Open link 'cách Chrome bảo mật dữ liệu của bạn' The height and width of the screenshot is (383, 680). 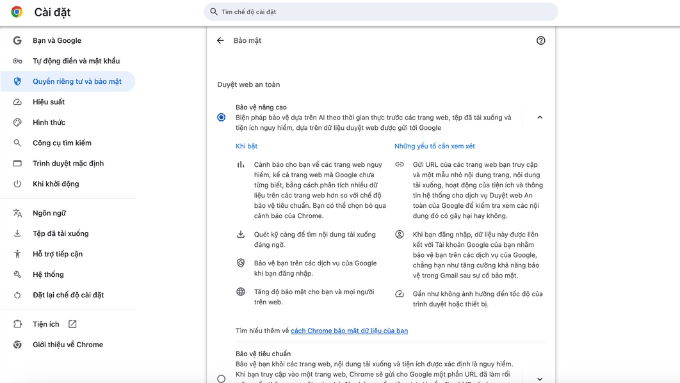tap(349, 331)
